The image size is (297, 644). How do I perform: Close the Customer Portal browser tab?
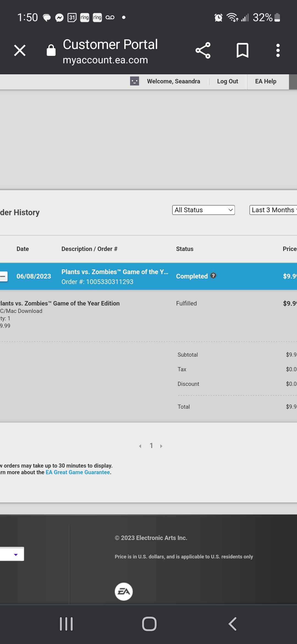pos(20,51)
